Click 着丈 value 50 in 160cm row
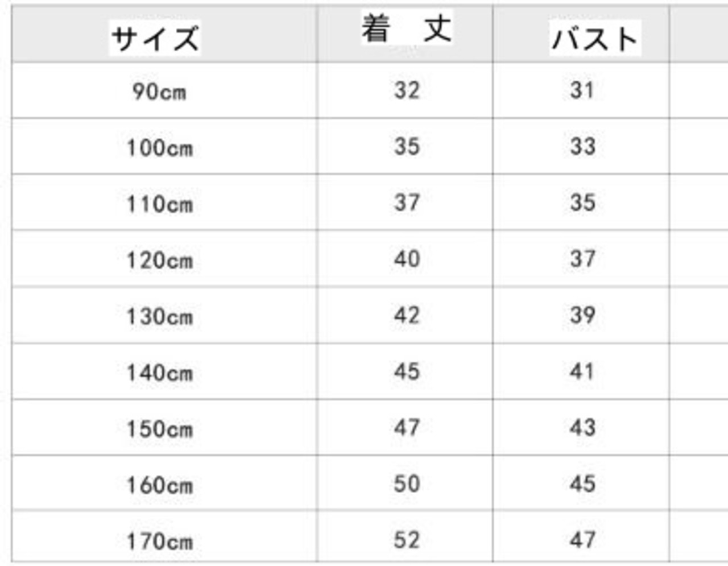Image resolution: width=728 pixels, height=566 pixels. [x=407, y=484]
